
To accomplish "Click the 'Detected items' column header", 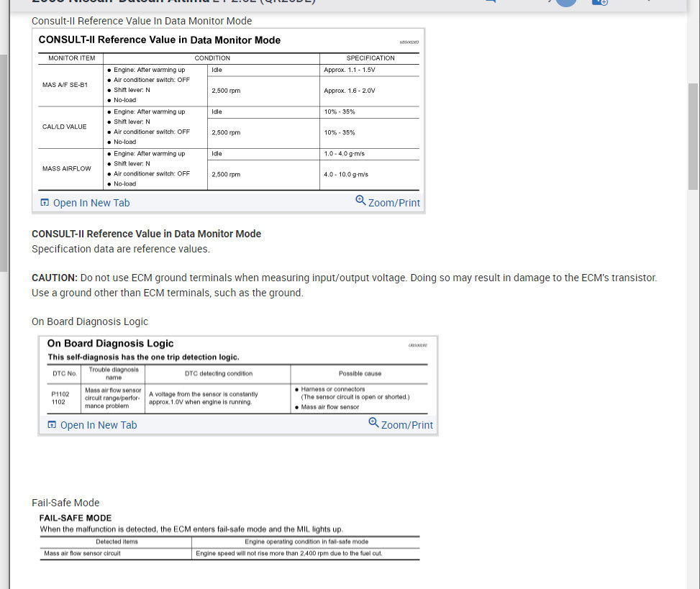I will point(117,542).
